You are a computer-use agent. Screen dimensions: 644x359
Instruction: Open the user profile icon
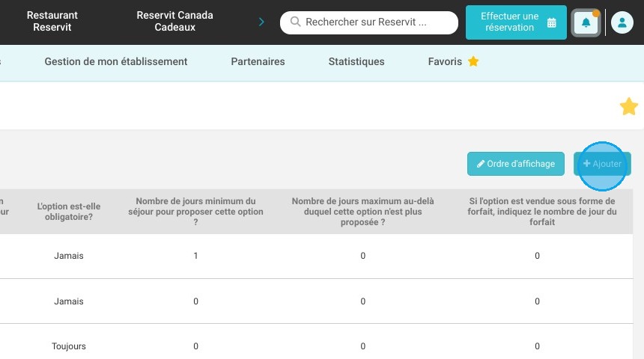[x=622, y=22]
